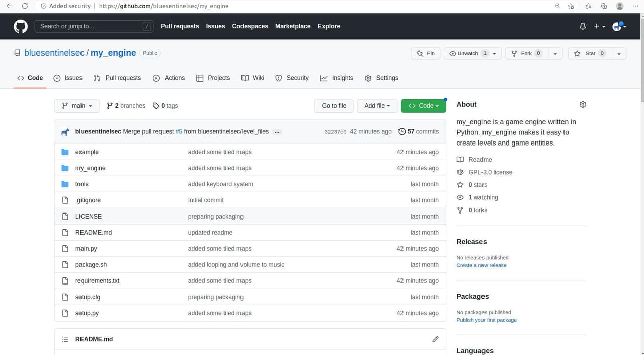
Task: Click Codespaces in top navigation
Action: [x=250, y=26]
